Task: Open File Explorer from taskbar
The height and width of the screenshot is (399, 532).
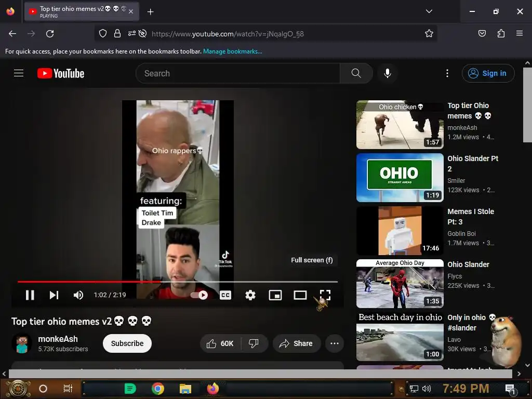Action: [185, 389]
